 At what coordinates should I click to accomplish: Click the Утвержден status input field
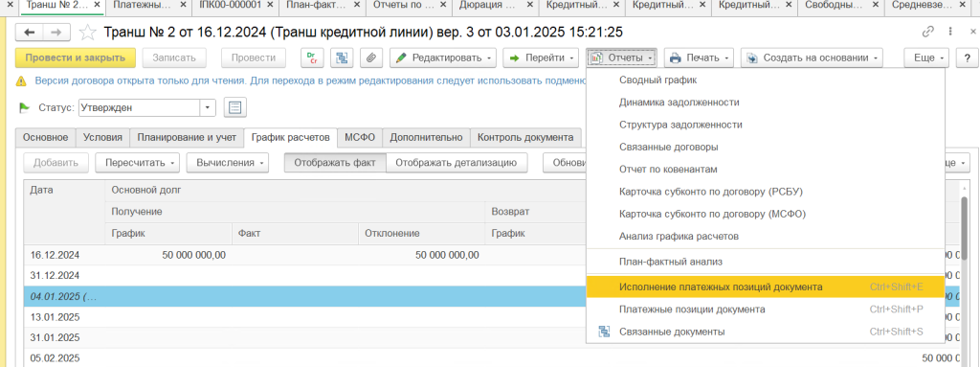(140, 107)
